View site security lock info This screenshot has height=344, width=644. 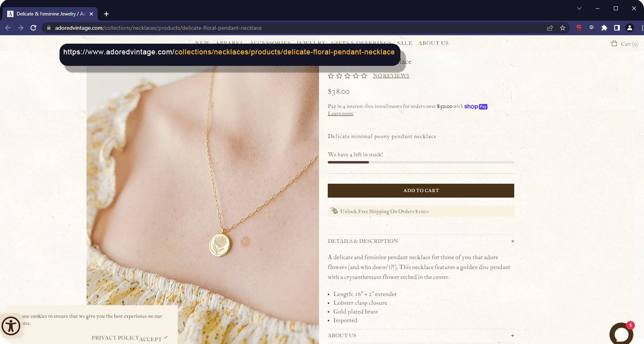coord(49,28)
